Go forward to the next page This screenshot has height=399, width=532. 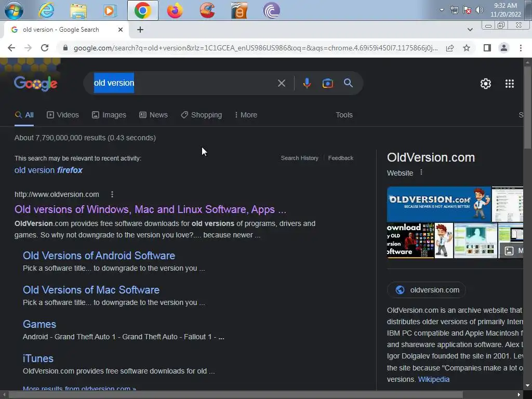(x=28, y=48)
